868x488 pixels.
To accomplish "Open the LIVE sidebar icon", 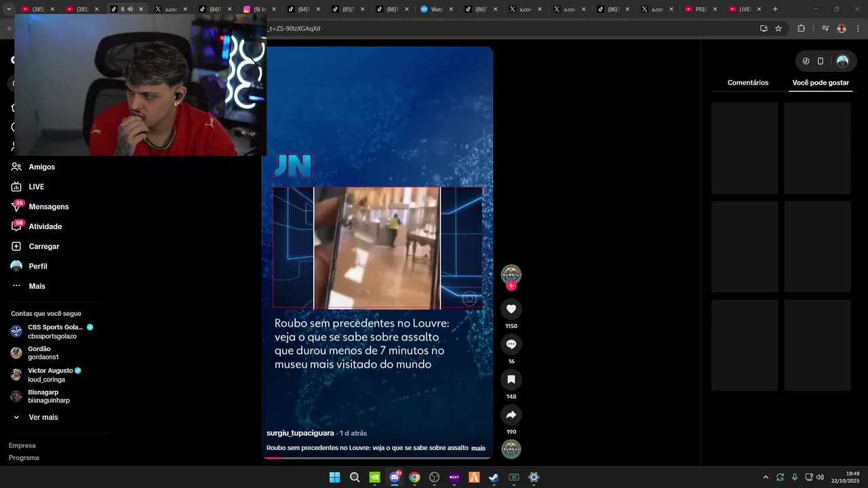I will pyautogui.click(x=16, y=186).
